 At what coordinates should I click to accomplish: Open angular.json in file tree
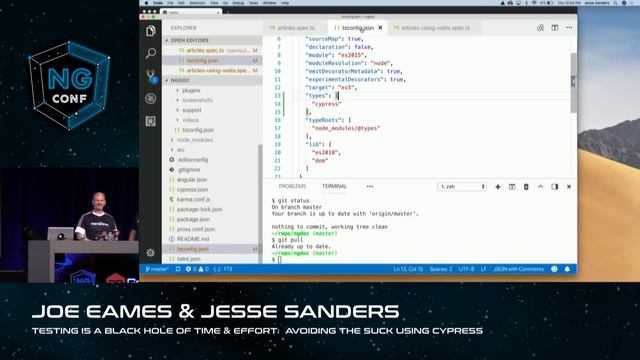(x=192, y=180)
